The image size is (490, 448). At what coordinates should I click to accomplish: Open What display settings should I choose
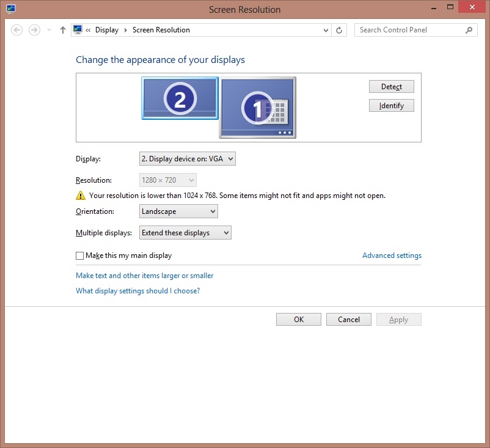click(x=137, y=291)
